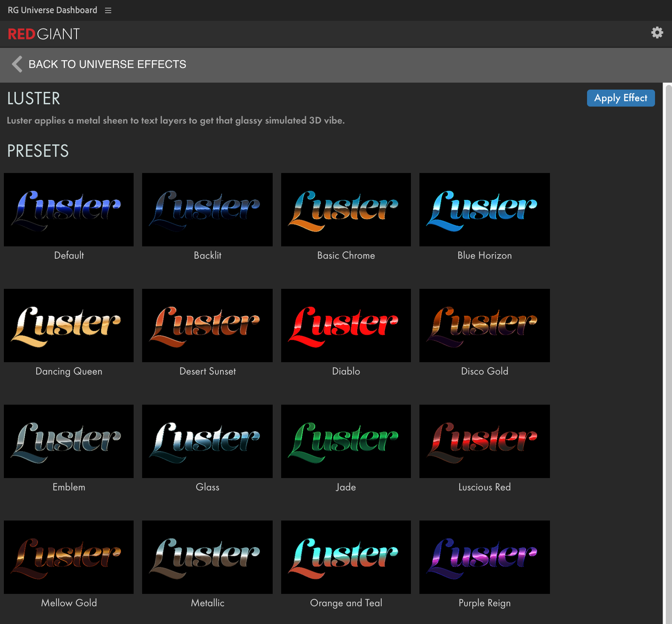The image size is (672, 624).
Task: Click the 'Emblem' preset label
Action: click(x=69, y=487)
